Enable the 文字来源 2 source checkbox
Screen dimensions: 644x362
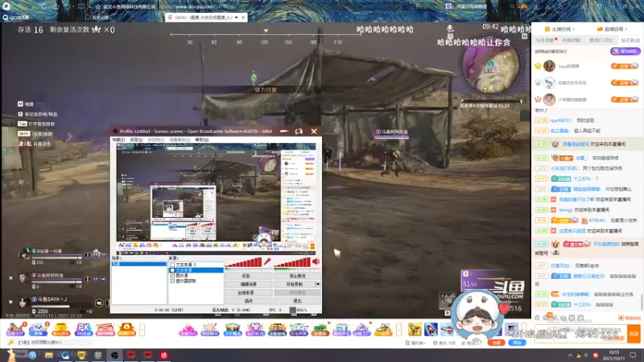click(x=172, y=265)
